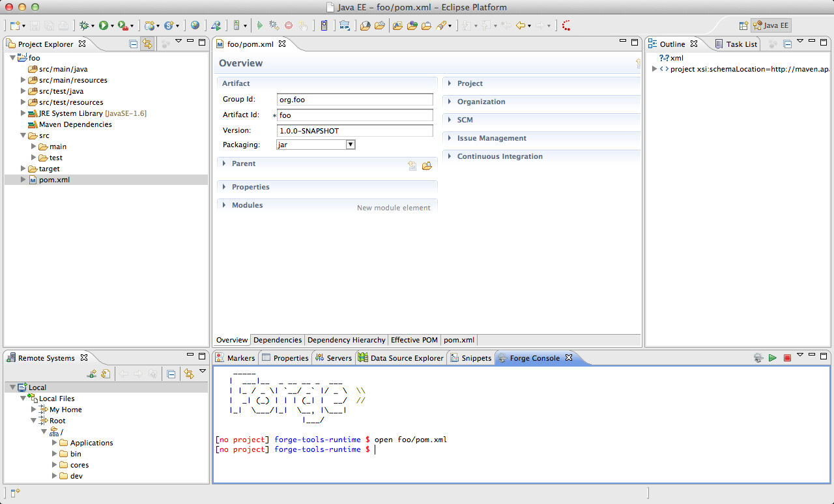Click the Artifact Id field

pos(354,115)
